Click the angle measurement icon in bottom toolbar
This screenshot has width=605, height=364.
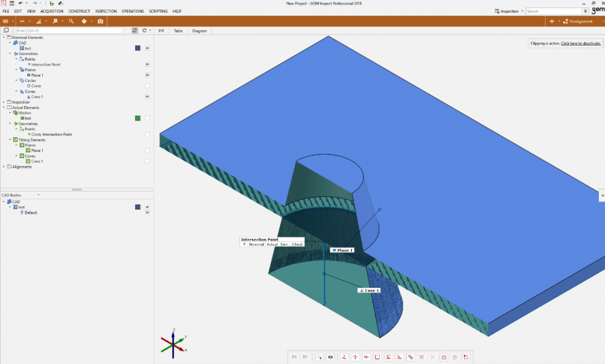coord(399,357)
